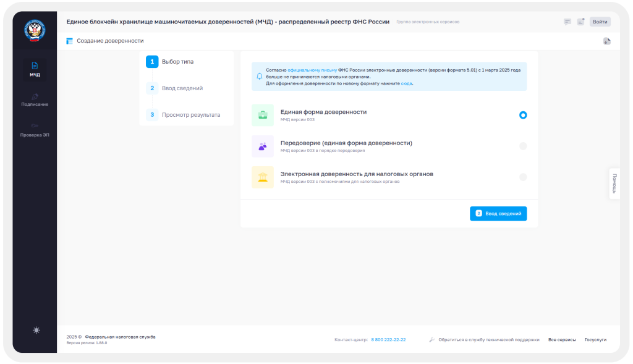This screenshot has height=364, width=633.
Task: Toggle dark theme via the sun icon
Action: [x=35, y=331]
